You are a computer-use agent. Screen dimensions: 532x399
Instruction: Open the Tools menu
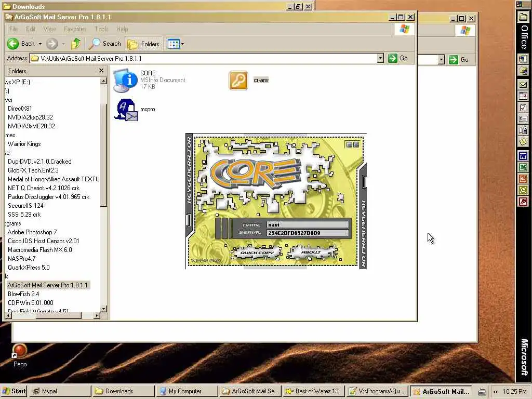point(101,29)
